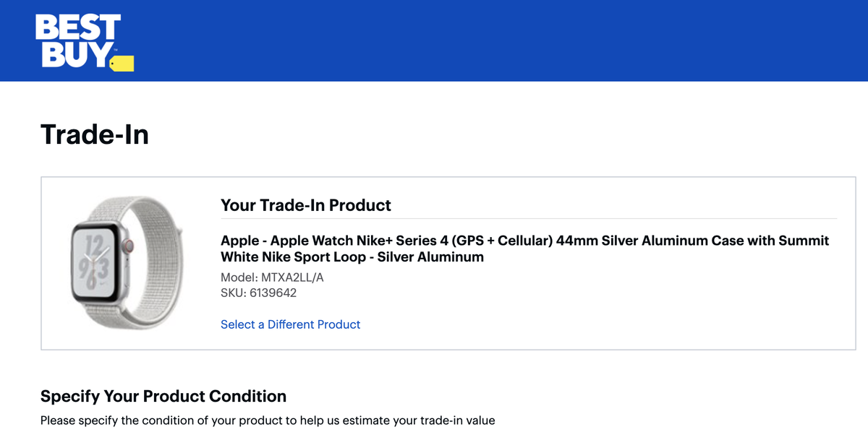Click the word BEST in the logo
Viewport: 868px width, 448px height.
tap(77, 27)
